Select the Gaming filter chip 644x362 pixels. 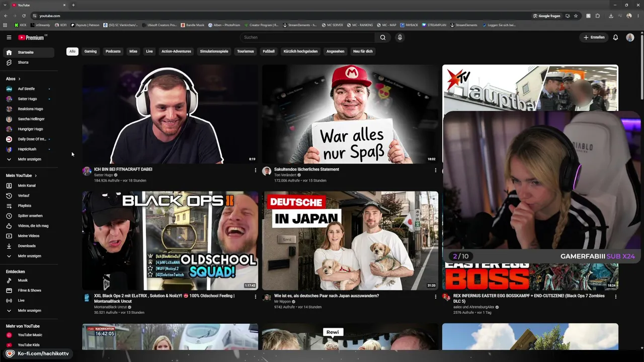(x=91, y=51)
